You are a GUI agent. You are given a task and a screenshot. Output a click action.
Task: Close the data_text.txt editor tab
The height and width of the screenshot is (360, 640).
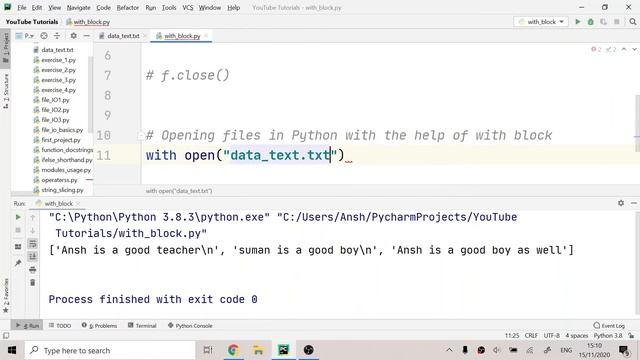click(x=144, y=36)
